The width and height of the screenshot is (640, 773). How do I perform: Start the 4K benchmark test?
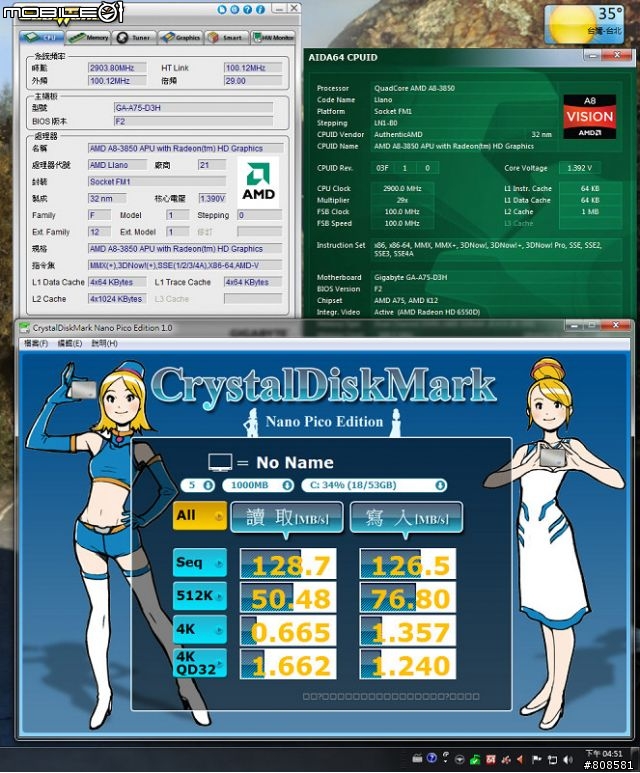[x=200, y=629]
